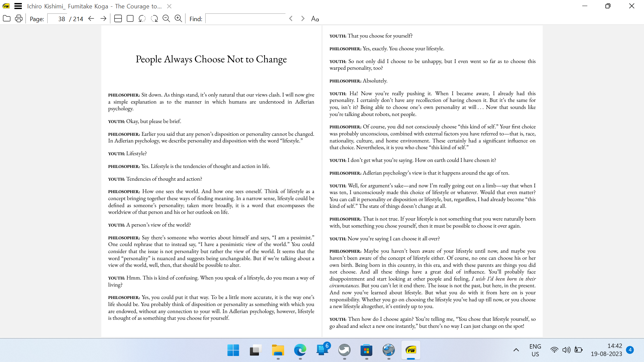
Task: Jump to the next search match
Action: 303,18
